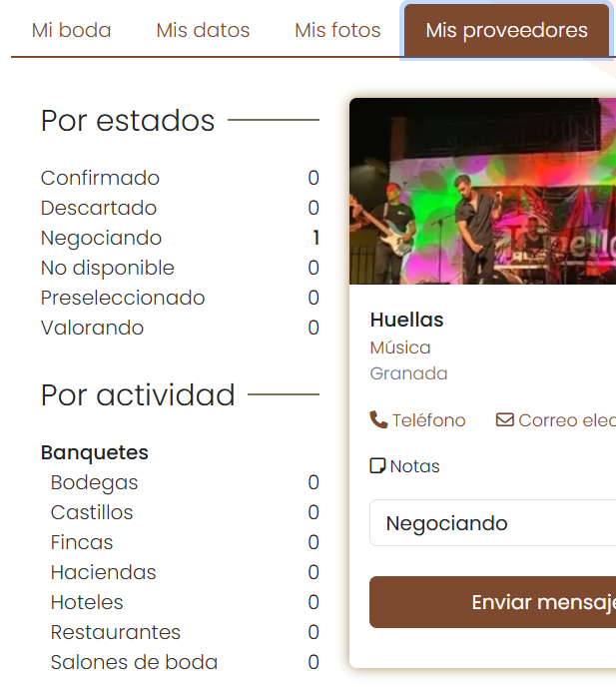The height and width of the screenshot is (687, 616).
Task: Click the sticky note Notas icon
Action: [377, 465]
